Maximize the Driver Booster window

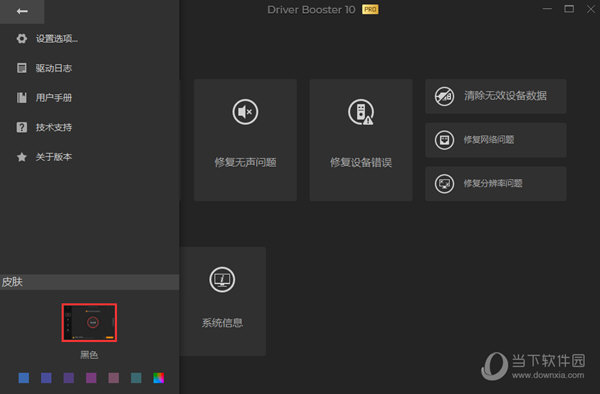point(569,9)
